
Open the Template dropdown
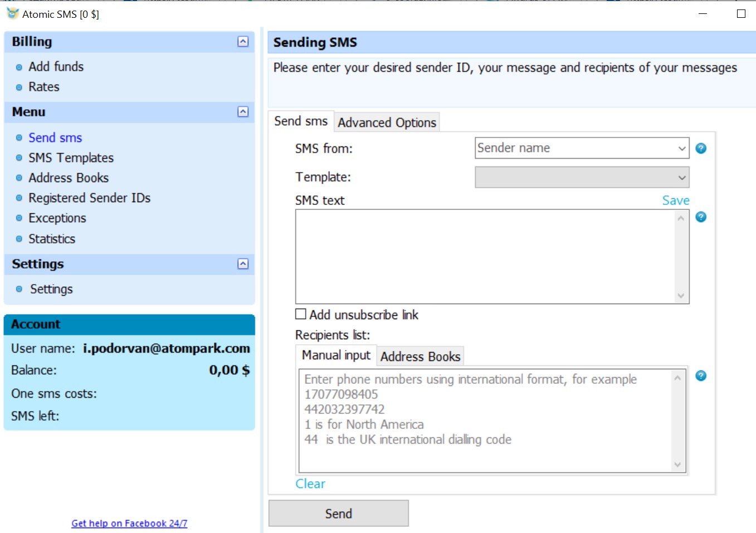click(x=681, y=177)
